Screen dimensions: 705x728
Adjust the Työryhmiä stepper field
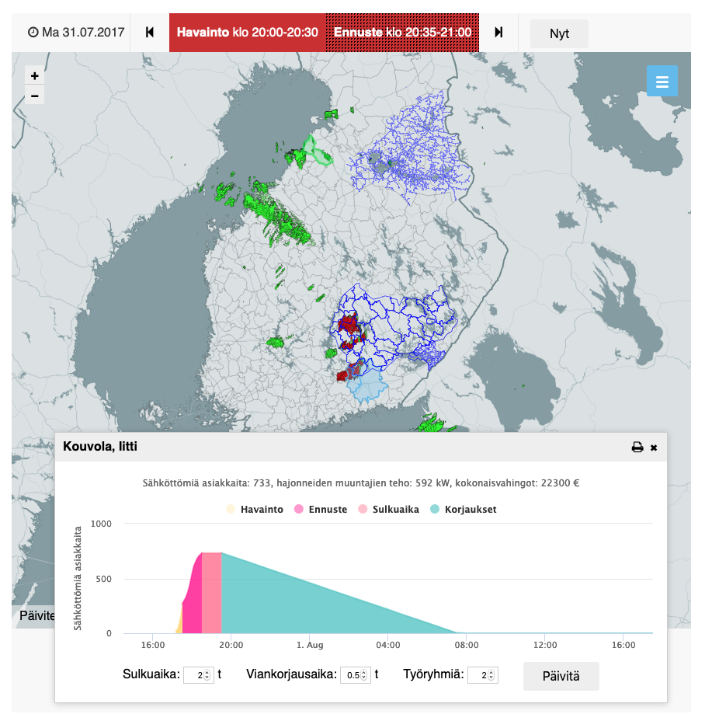pyautogui.click(x=483, y=675)
